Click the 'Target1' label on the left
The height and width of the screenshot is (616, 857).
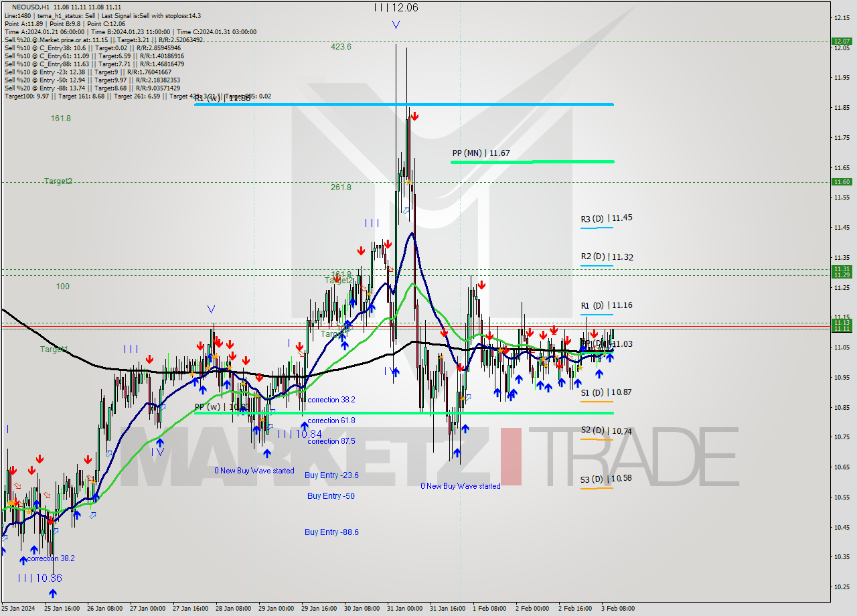tap(54, 350)
